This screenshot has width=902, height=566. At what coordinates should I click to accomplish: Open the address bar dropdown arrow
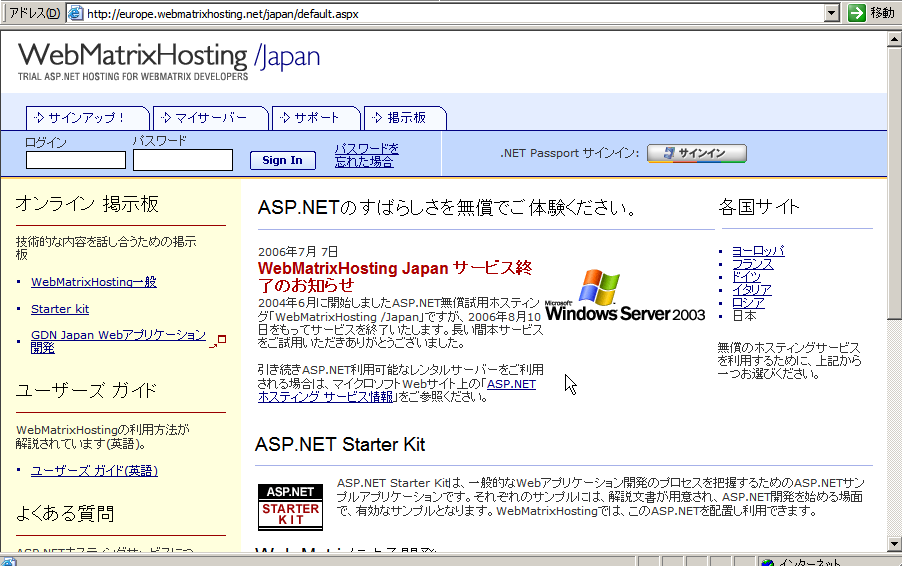[832, 13]
